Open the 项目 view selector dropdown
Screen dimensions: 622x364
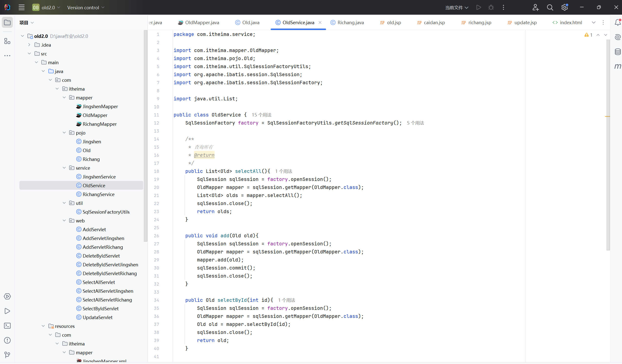click(27, 23)
